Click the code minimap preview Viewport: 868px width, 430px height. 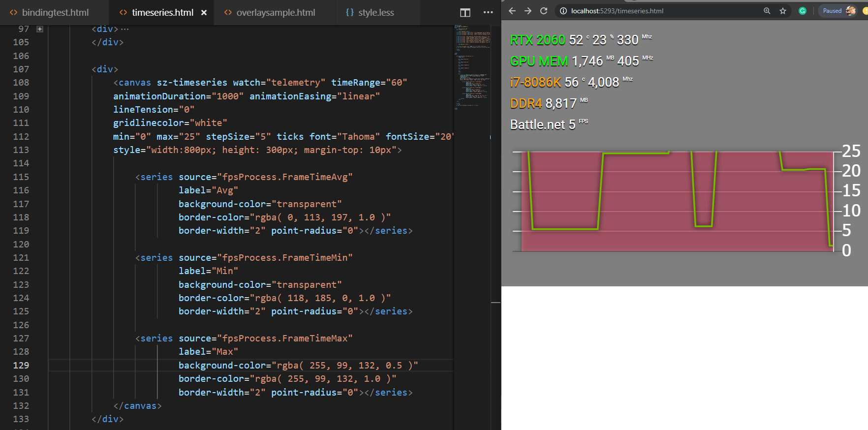tap(472, 64)
